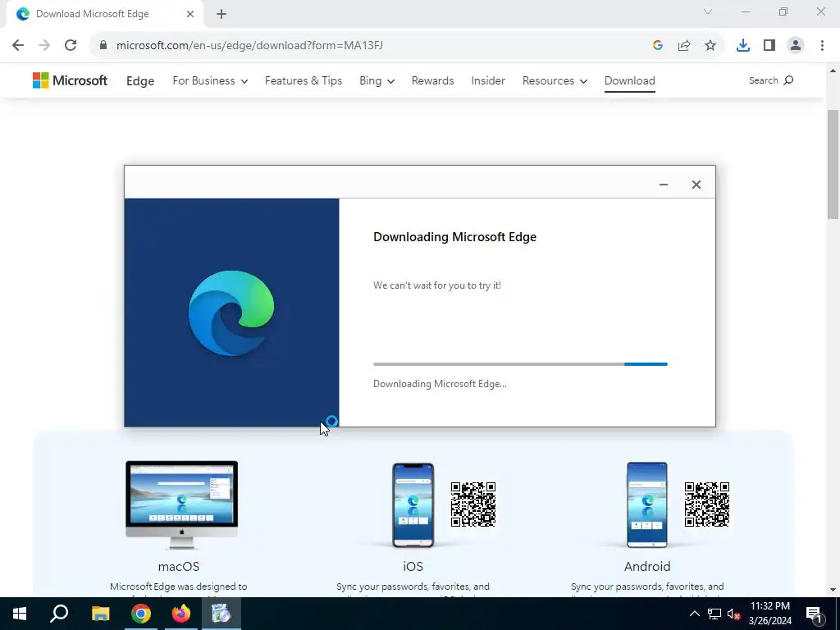This screenshot has width=840, height=630.
Task: Open Chrome three-dot menu
Action: tap(822, 46)
